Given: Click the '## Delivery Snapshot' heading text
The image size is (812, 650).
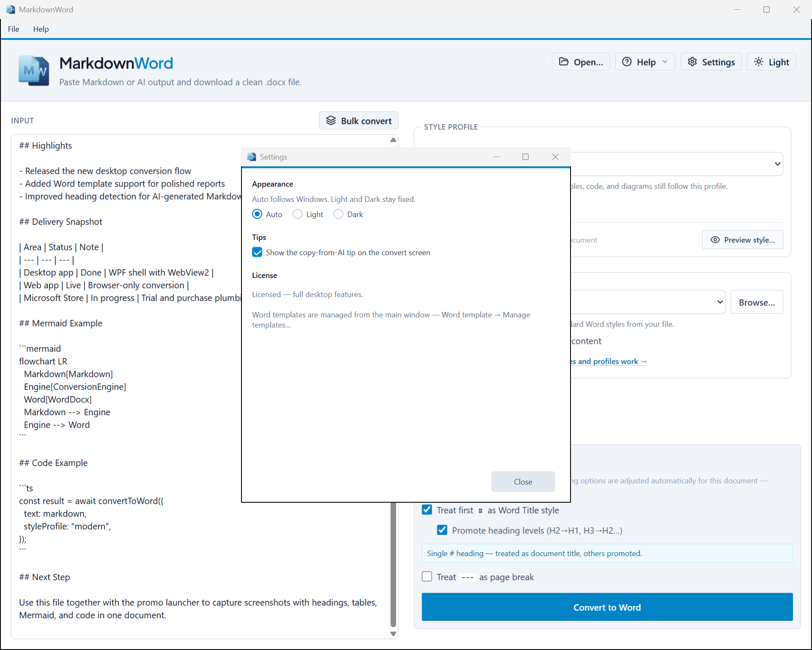Looking at the screenshot, I should point(60,222).
